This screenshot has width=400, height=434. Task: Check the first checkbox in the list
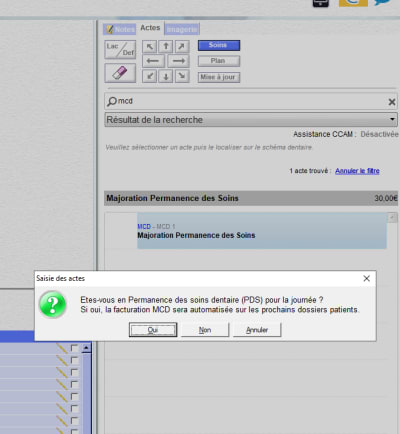click(74, 348)
